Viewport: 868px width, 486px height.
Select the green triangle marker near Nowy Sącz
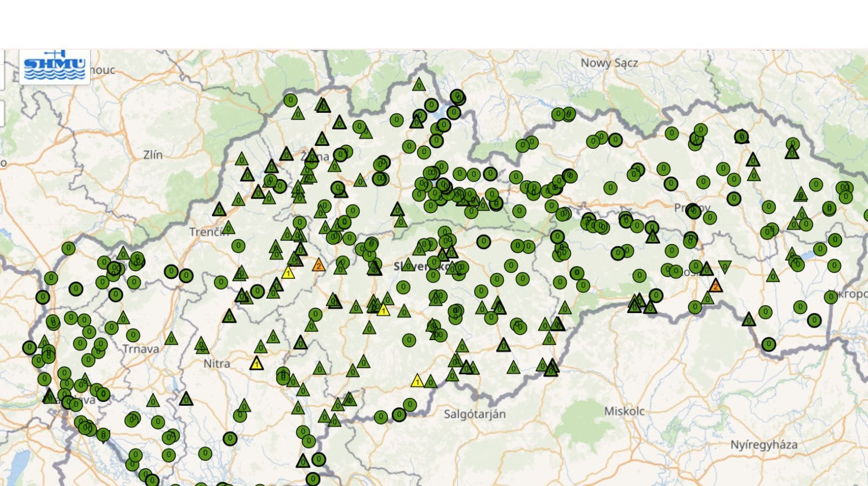pyautogui.click(x=418, y=85)
